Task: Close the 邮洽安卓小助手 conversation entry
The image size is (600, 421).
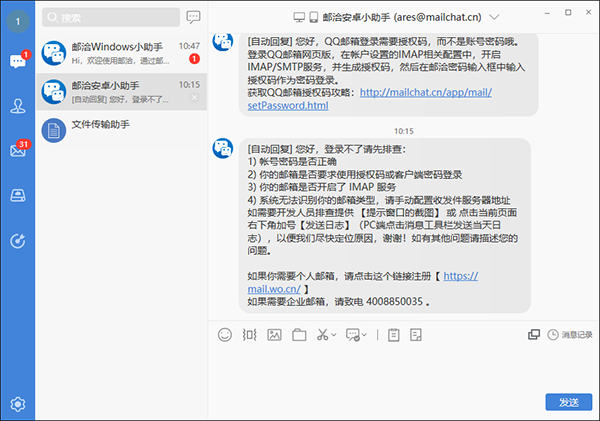Action: point(194,98)
